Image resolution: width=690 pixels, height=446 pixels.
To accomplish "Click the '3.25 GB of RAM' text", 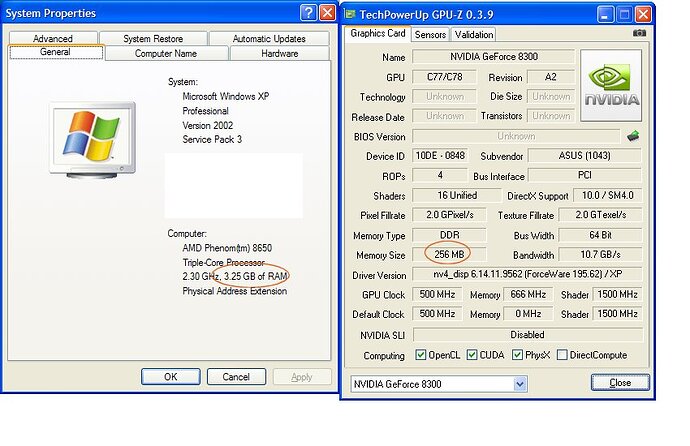I will click(256, 276).
